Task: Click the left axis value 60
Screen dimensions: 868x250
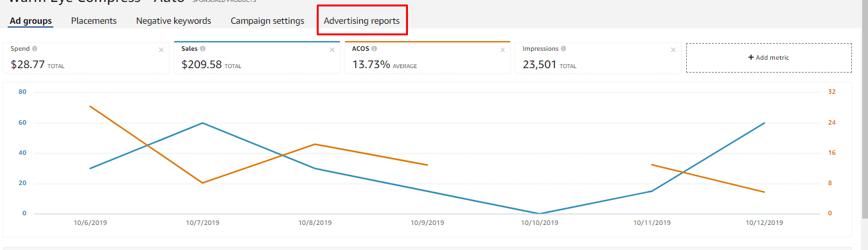Action: 22,122
